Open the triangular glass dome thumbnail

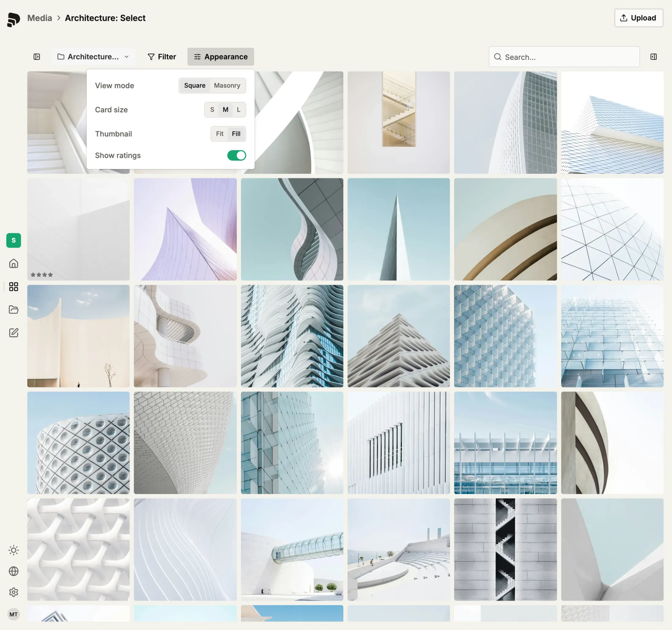(612, 229)
